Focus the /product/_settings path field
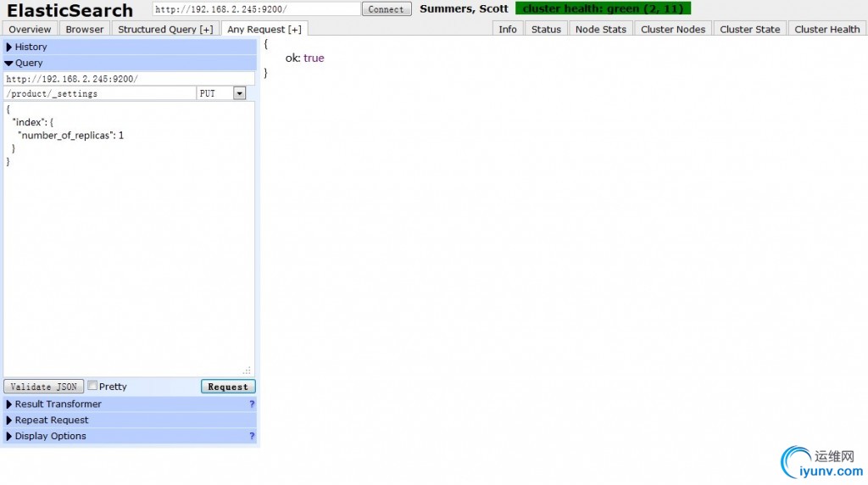This screenshot has height=485, width=868. (100, 93)
